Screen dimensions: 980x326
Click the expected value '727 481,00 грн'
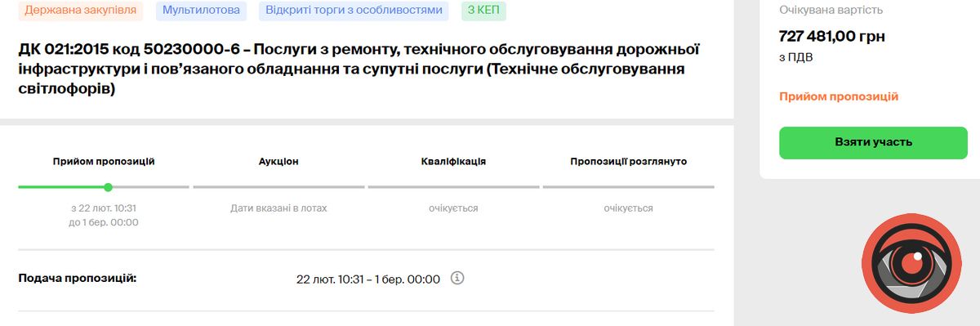click(x=832, y=36)
